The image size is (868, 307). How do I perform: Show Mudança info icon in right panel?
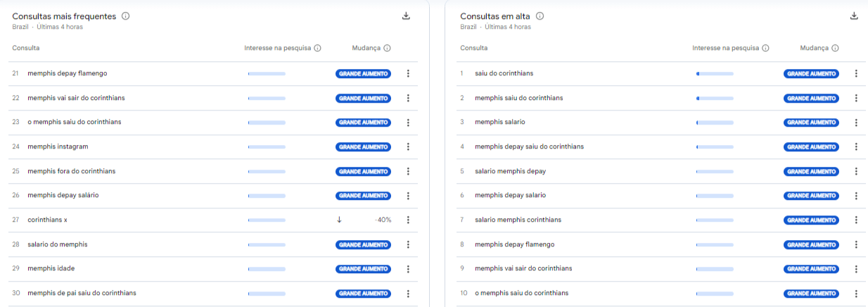pyautogui.click(x=835, y=49)
